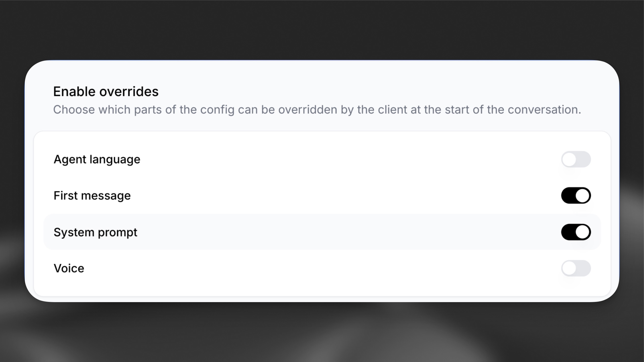Click the Voice toggle knob

570,268
